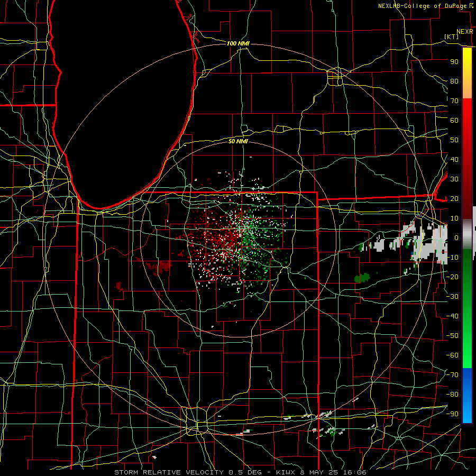This screenshot has width=476, height=476.
Task: Click the 16:06 timestamp in caption
Action: 354,472
